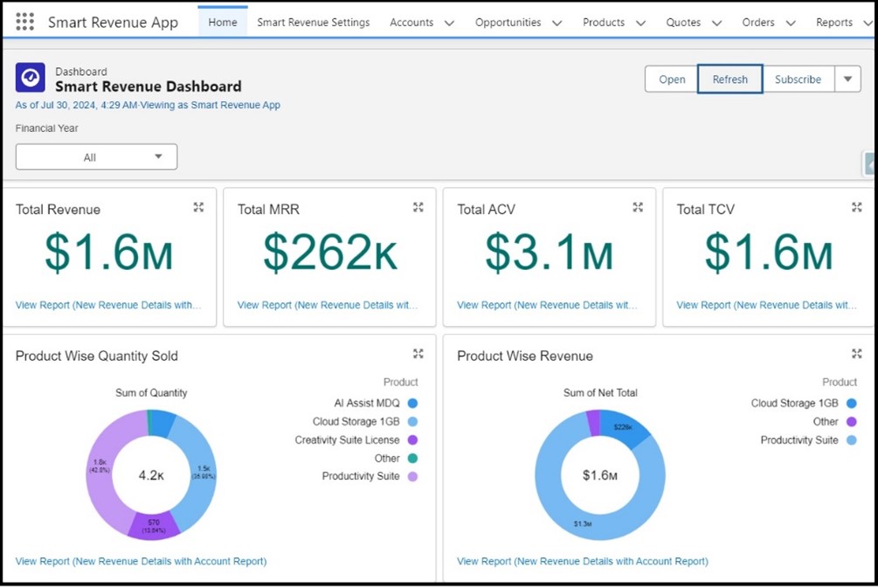
Task: Click Creativity Suite License legend color dot
Action: point(412,440)
